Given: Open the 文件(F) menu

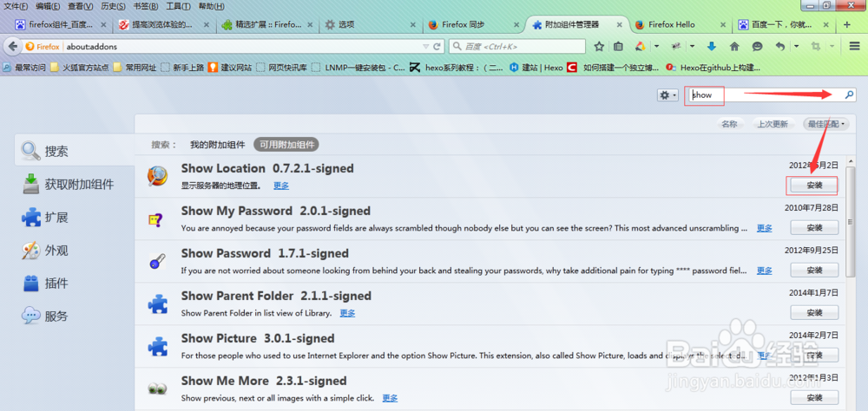Looking at the screenshot, I should [16, 7].
